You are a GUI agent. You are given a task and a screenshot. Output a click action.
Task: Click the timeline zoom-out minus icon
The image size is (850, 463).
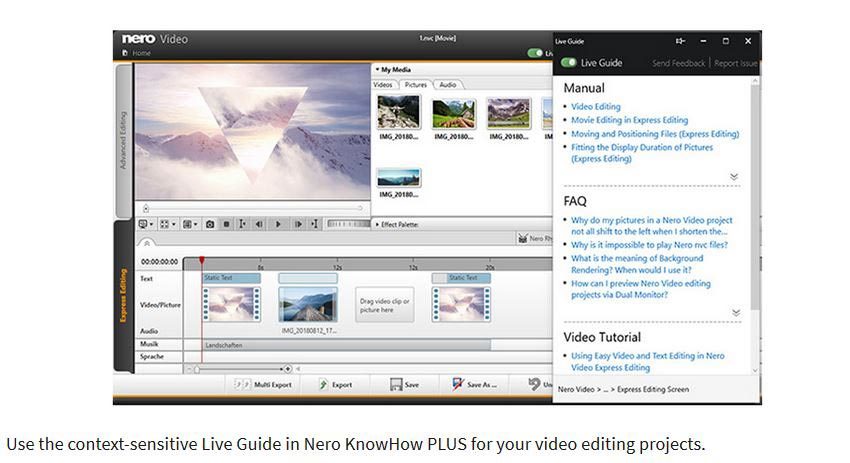(189, 369)
